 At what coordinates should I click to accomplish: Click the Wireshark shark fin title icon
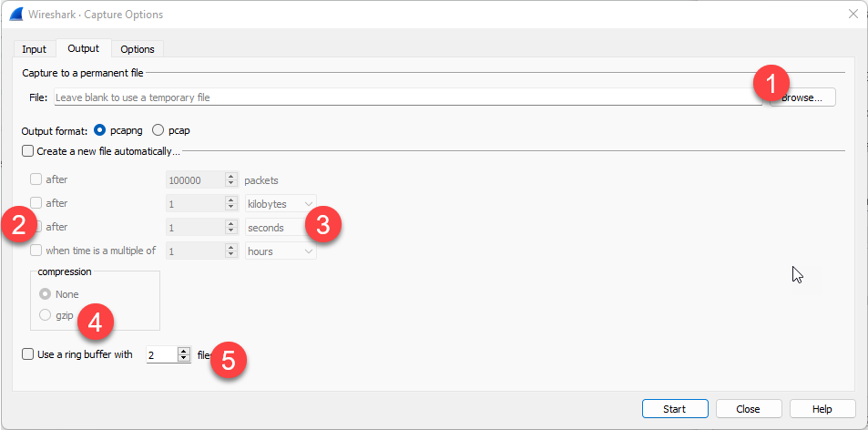tap(16, 14)
